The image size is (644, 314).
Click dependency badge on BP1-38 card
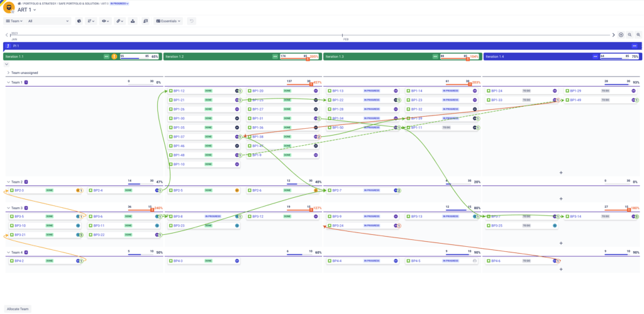coord(319,137)
